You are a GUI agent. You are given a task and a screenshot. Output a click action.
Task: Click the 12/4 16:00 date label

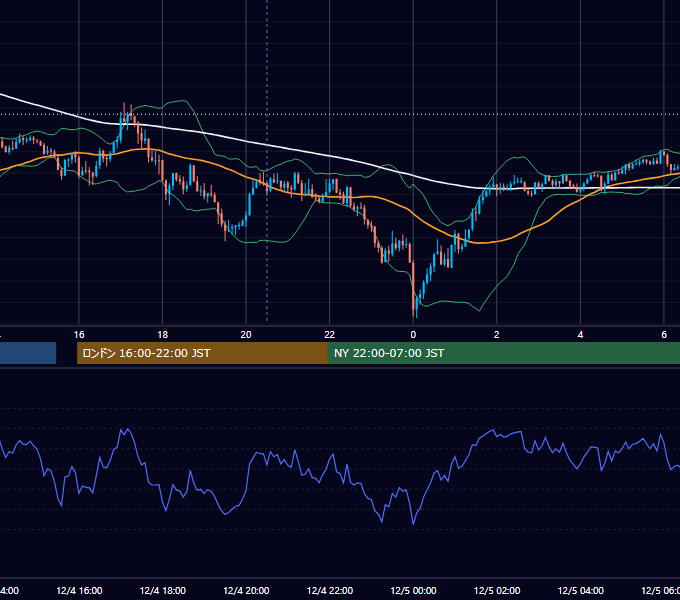pos(79,590)
